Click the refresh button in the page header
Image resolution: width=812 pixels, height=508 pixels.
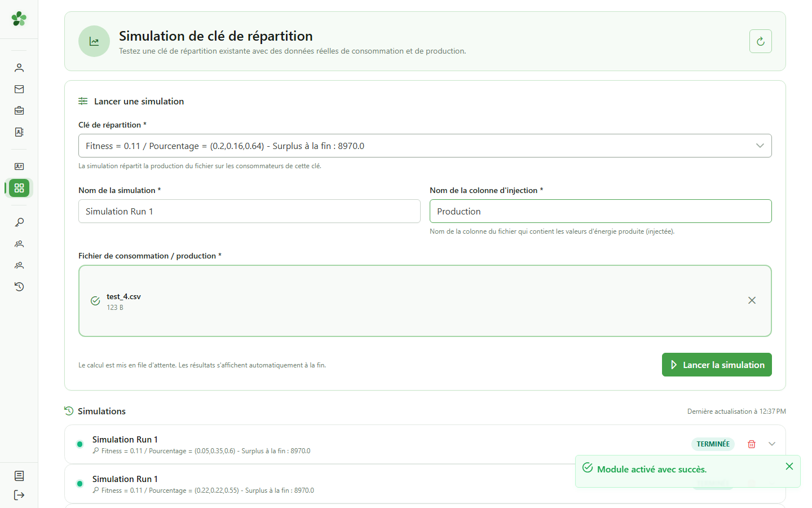tap(761, 41)
